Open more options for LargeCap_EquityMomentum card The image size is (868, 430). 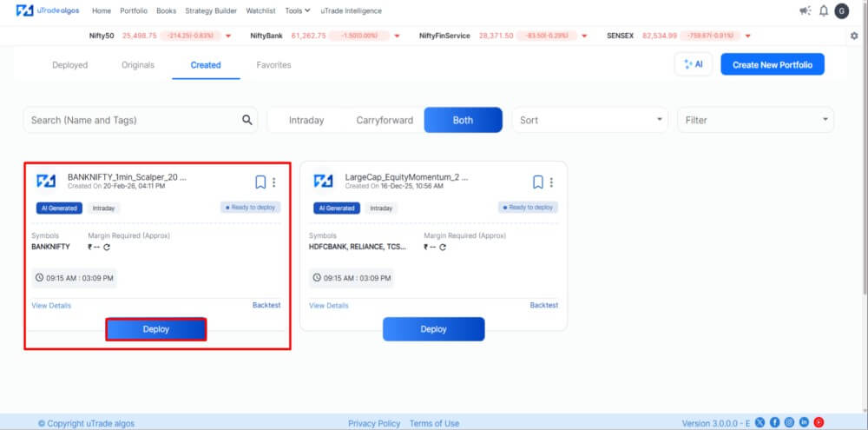[x=551, y=182]
